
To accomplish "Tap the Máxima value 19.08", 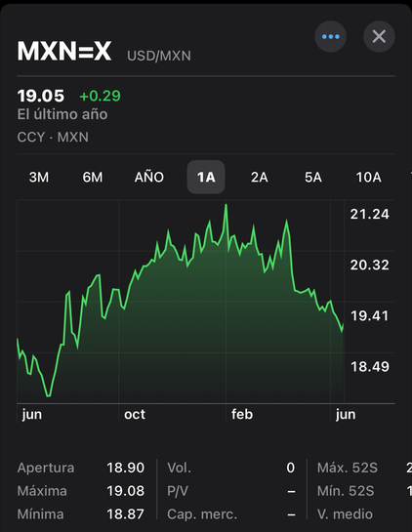I will pyautogui.click(x=126, y=491).
